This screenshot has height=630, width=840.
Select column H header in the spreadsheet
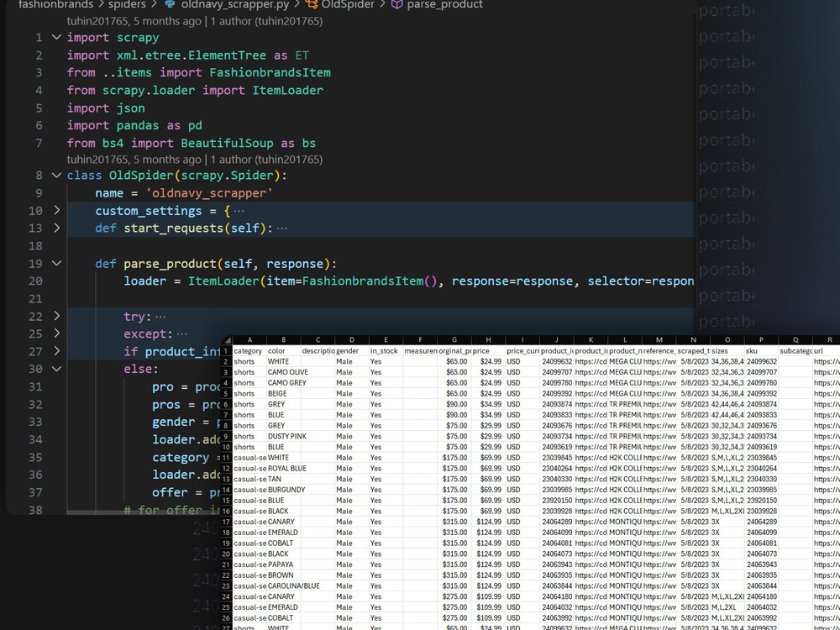point(488,340)
